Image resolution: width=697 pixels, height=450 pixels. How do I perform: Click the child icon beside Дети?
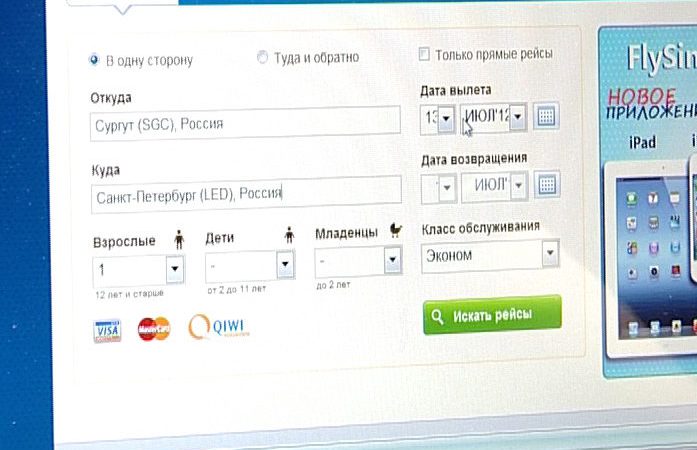[289, 235]
